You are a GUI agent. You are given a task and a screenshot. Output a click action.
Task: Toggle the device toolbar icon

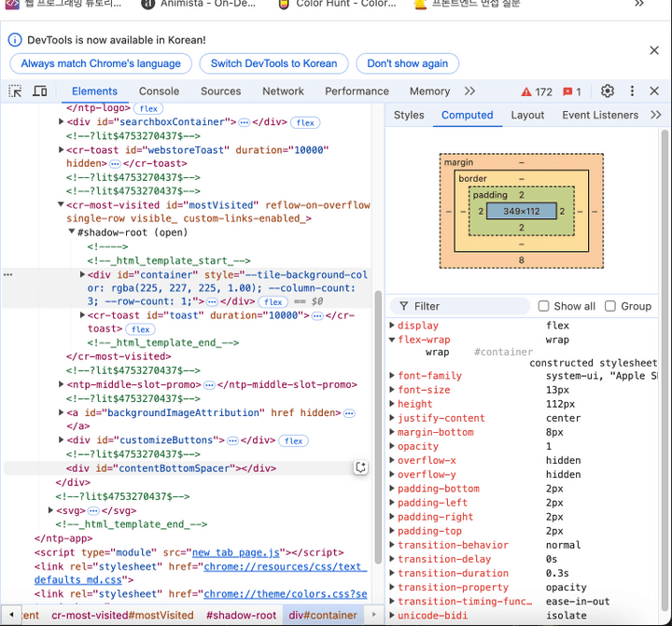(40, 91)
